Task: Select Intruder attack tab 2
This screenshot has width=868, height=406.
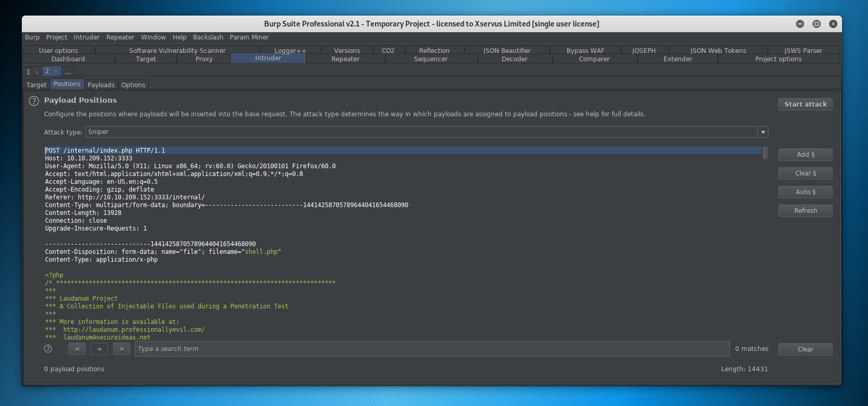Action: pos(47,71)
